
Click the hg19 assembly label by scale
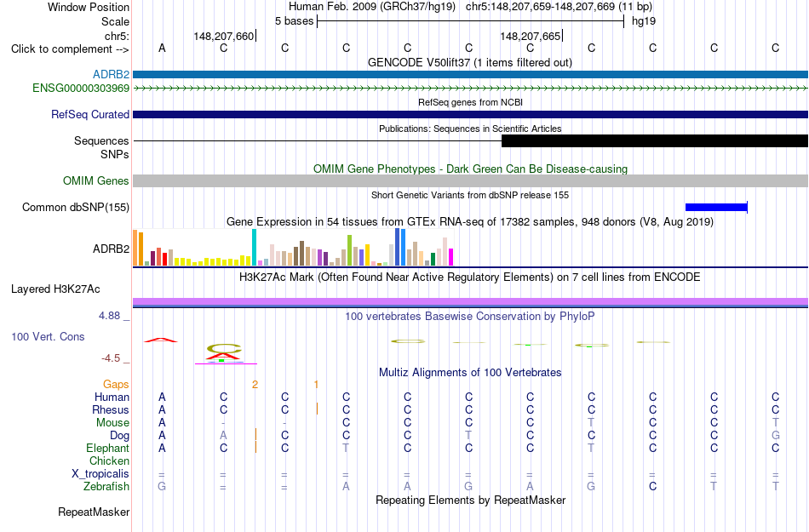644,21
